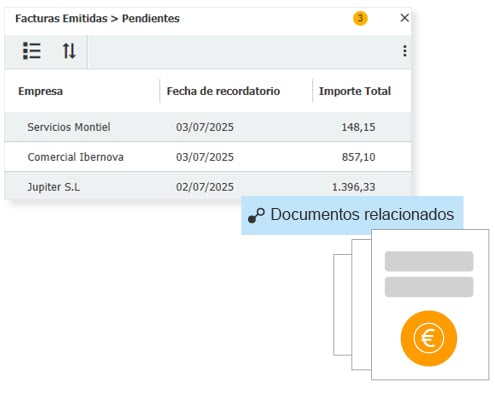Click the amount 148,15
The height and width of the screenshot is (400, 495).
[x=358, y=127]
